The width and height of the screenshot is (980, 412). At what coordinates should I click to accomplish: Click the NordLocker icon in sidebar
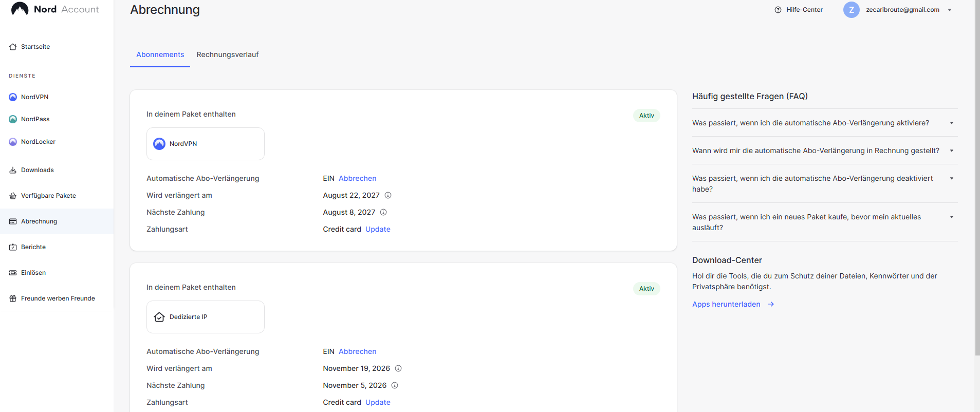[13, 142]
